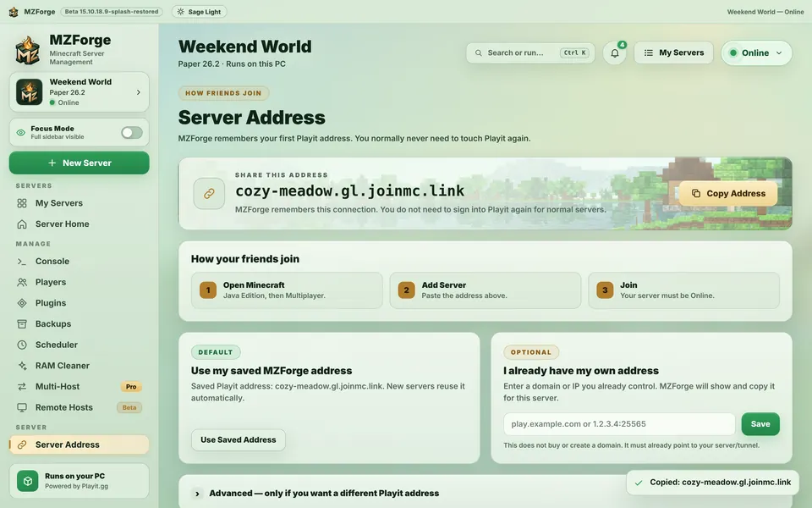
Task: Click the Runs on your PC card
Action: tap(80, 481)
